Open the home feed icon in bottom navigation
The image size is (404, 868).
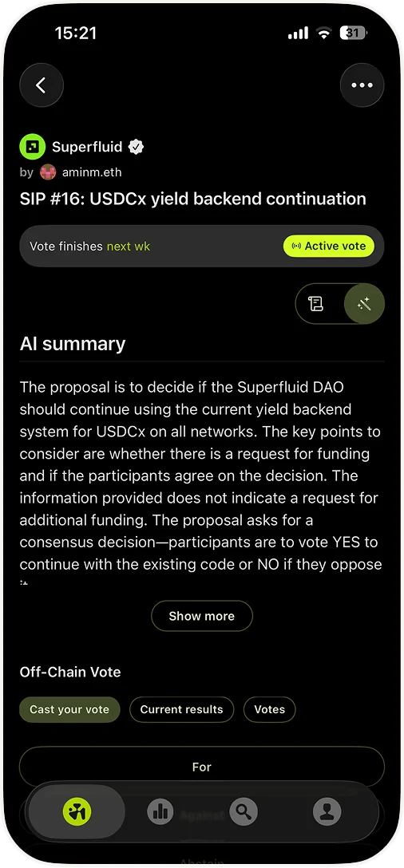coord(77,812)
